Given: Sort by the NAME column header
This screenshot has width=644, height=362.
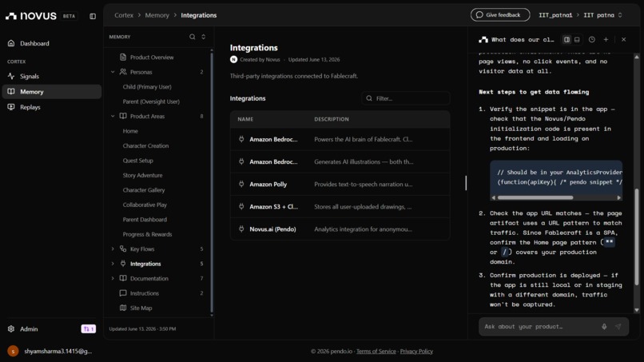Looking at the screenshot, I should (245, 119).
